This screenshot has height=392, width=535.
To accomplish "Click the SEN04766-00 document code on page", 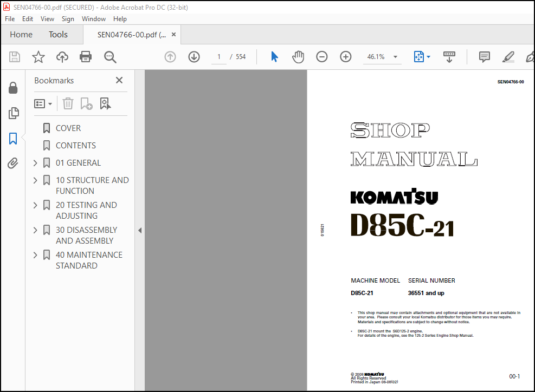I will click(511, 82).
